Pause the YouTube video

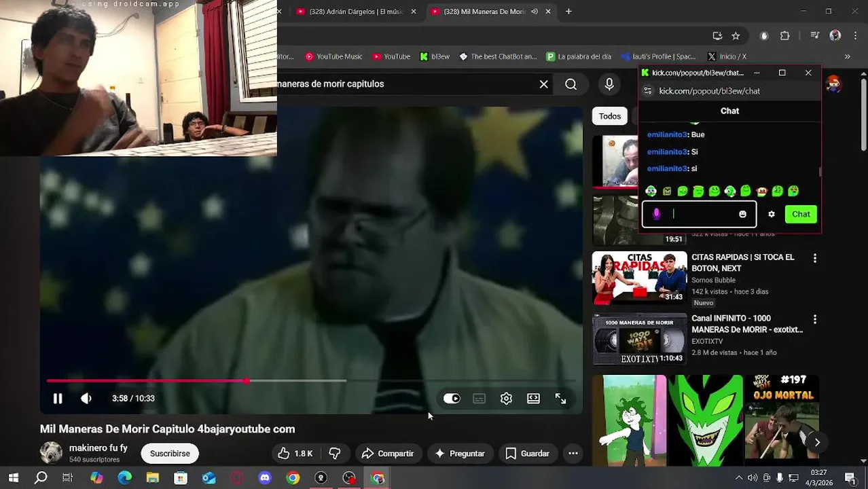[58, 399]
